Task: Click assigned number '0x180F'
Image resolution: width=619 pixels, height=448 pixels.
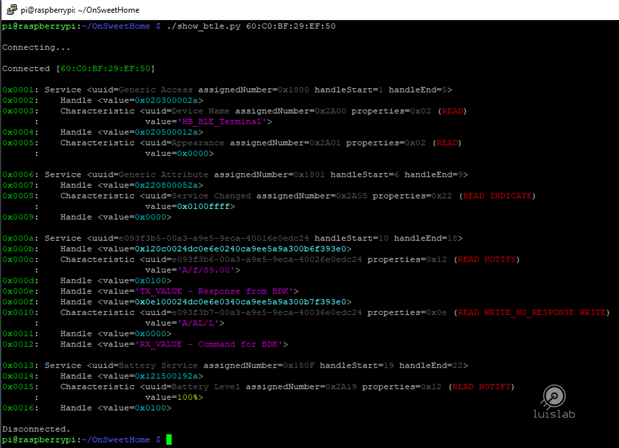Action: (298, 366)
